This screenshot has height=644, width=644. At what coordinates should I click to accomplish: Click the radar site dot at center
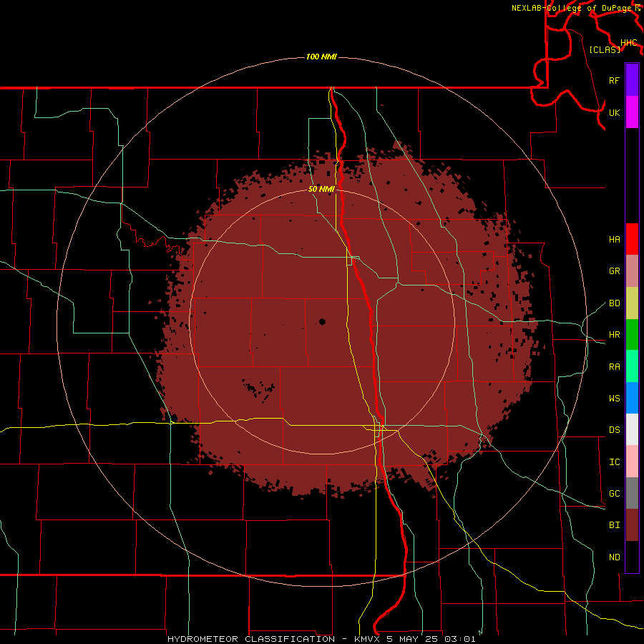pos(322,321)
